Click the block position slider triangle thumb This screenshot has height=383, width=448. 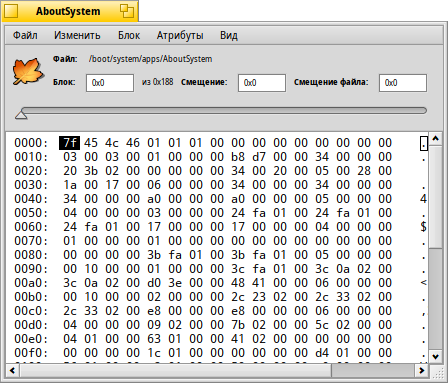21,114
